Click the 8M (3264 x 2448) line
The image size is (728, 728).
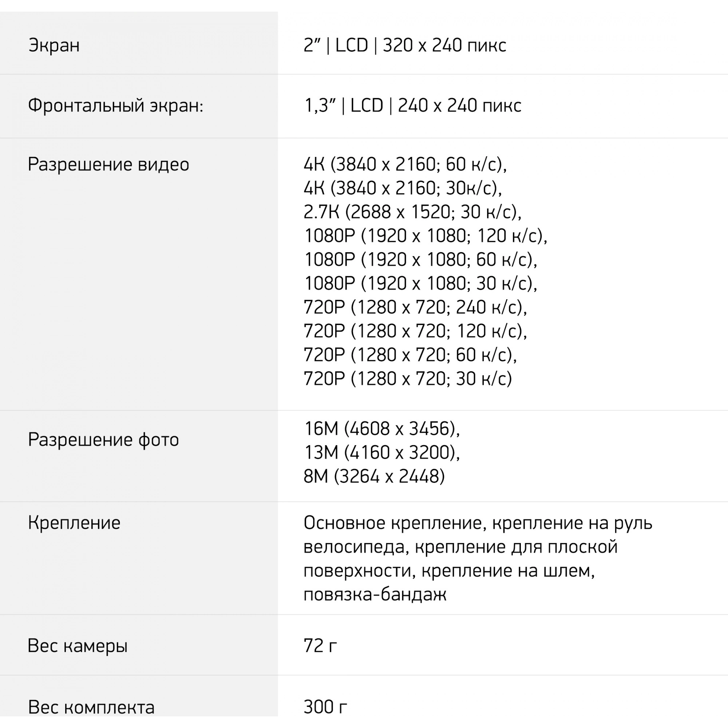pyautogui.click(x=374, y=476)
